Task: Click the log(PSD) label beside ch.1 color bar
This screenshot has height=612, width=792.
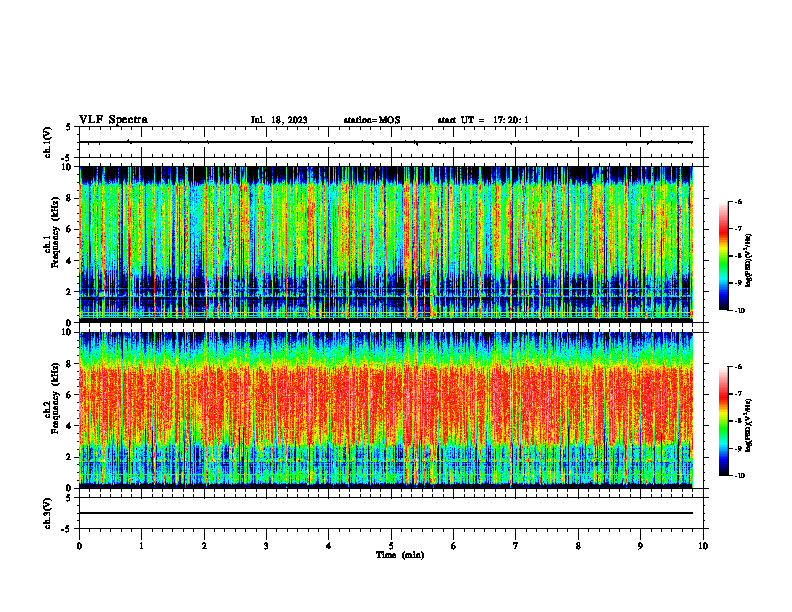Action: coord(749,260)
